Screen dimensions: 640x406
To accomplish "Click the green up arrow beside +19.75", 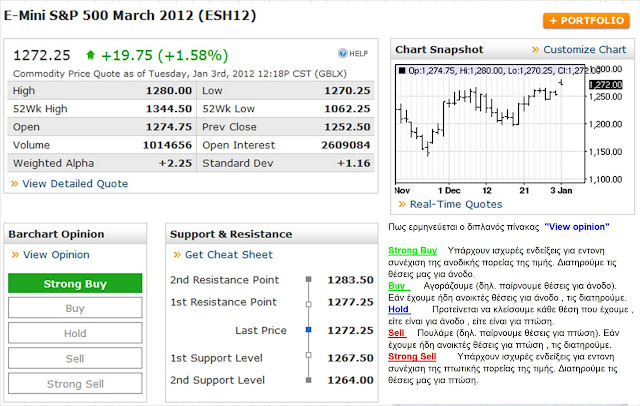I will pyautogui.click(x=91, y=55).
